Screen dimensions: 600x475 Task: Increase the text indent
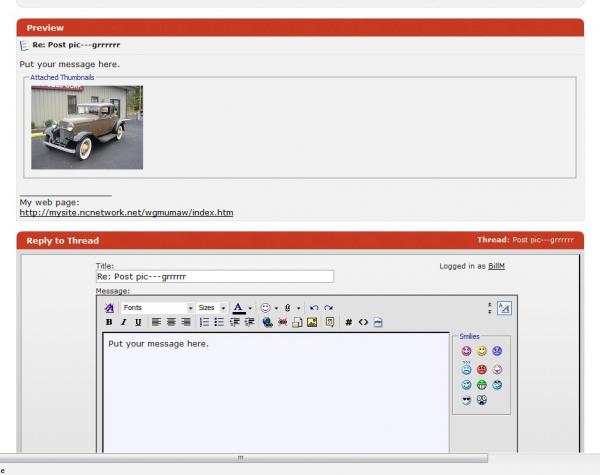point(249,322)
